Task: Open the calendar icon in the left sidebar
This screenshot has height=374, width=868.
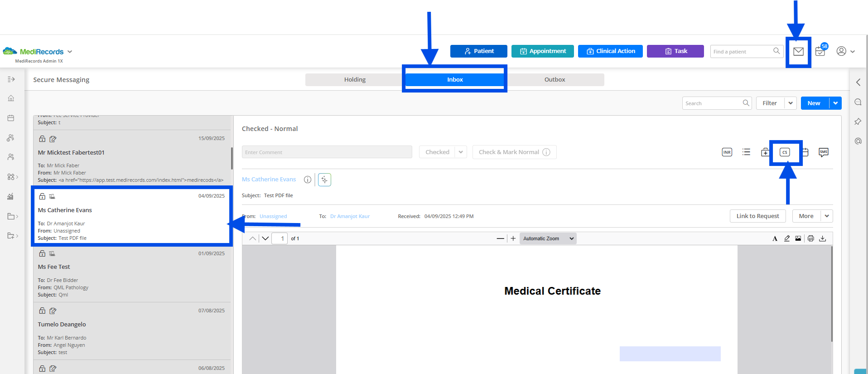Action: click(11, 118)
